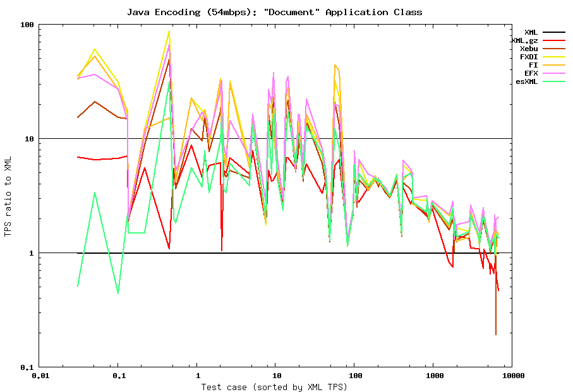Click the black XML legend line sample

[554, 32]
